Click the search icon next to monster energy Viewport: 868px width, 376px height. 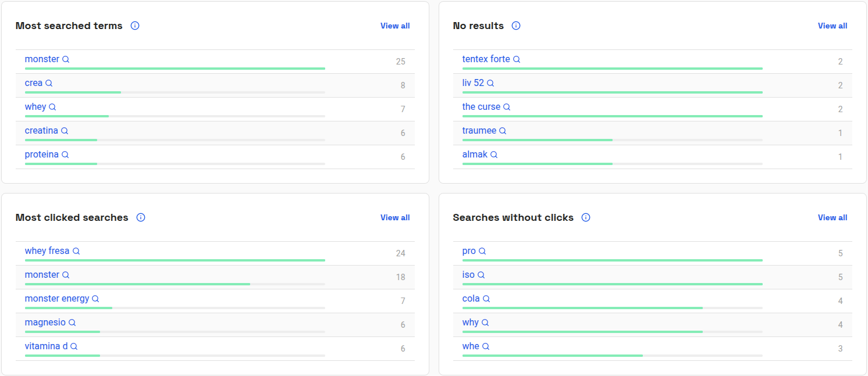tap(95, 299)
